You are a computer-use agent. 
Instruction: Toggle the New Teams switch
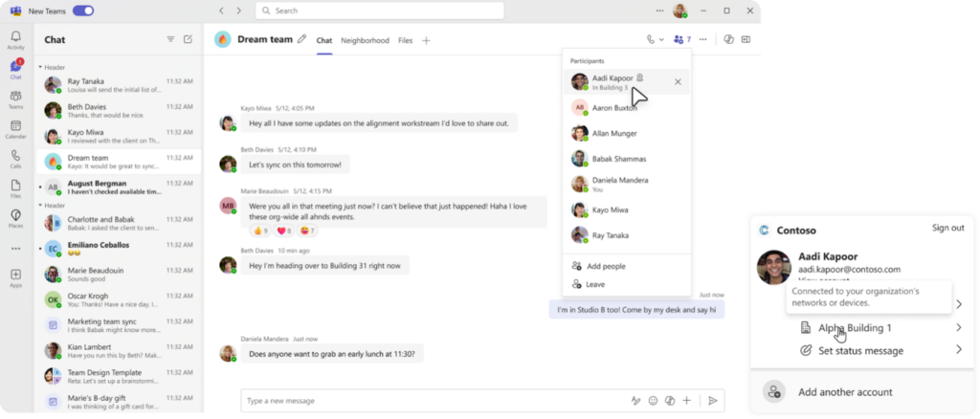pos(83,11)
